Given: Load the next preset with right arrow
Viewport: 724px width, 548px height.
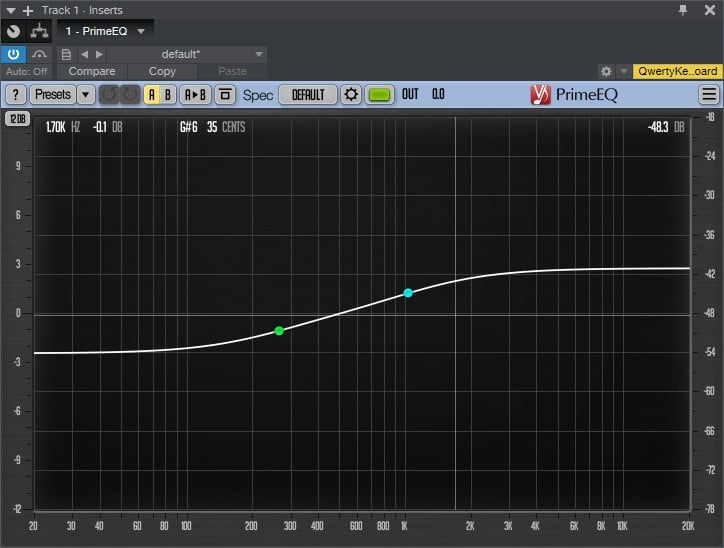Looking at the screenshot, I should point(99,54).
